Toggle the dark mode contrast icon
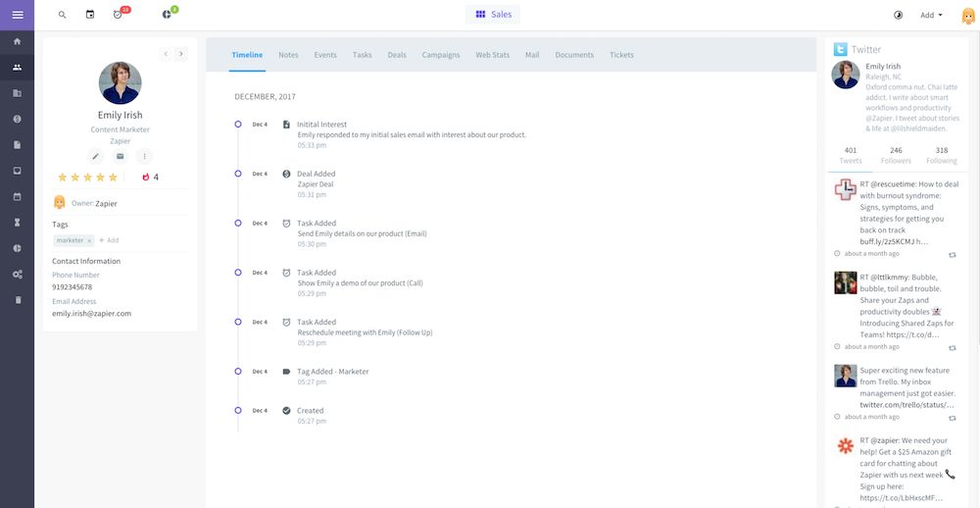 point(899,15)
